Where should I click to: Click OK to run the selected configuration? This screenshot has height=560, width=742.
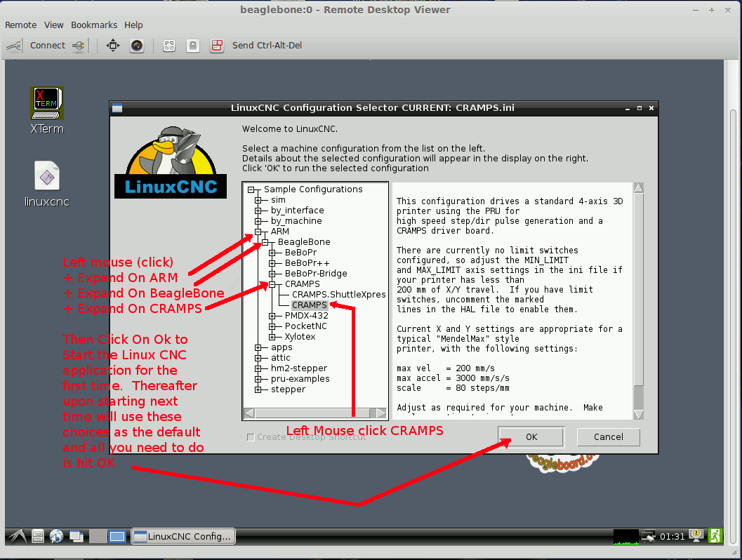[x=531, y=437]
